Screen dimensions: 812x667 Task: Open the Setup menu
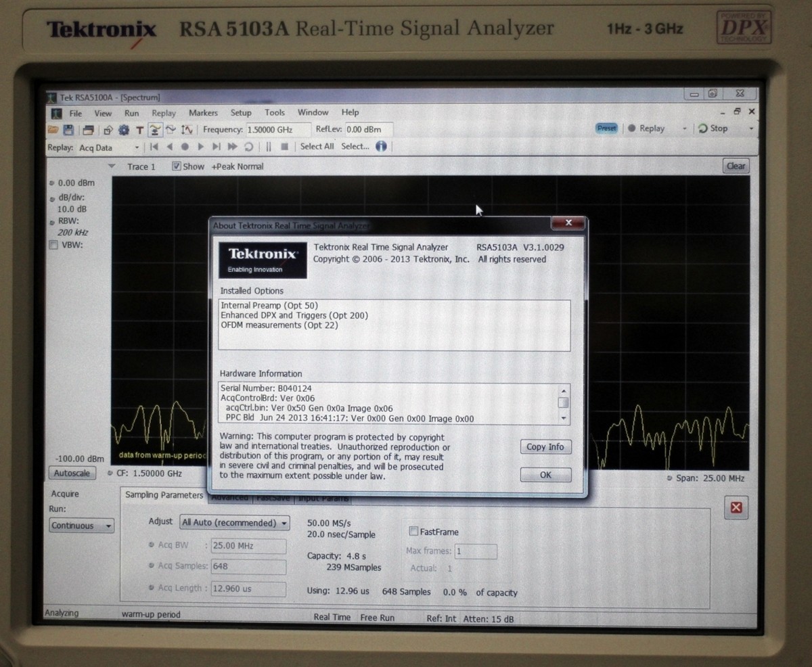pyautogui.click(x=241, y=113)
